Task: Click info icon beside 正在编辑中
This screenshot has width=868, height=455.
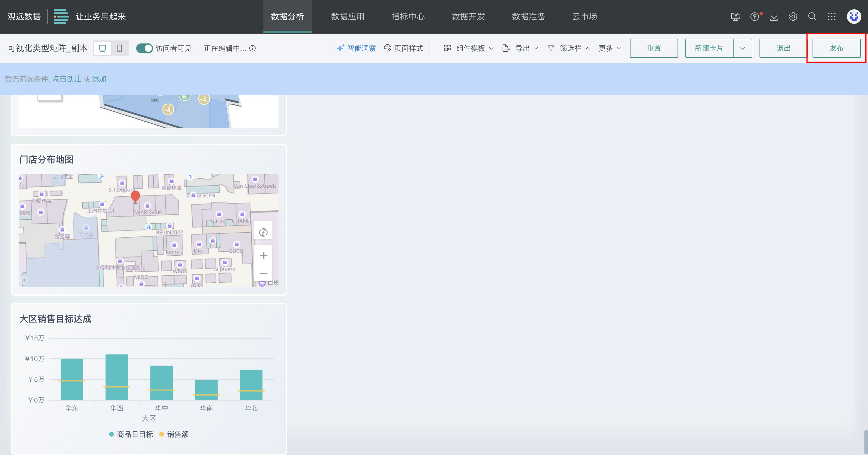Action: click(x=252, y=48)
